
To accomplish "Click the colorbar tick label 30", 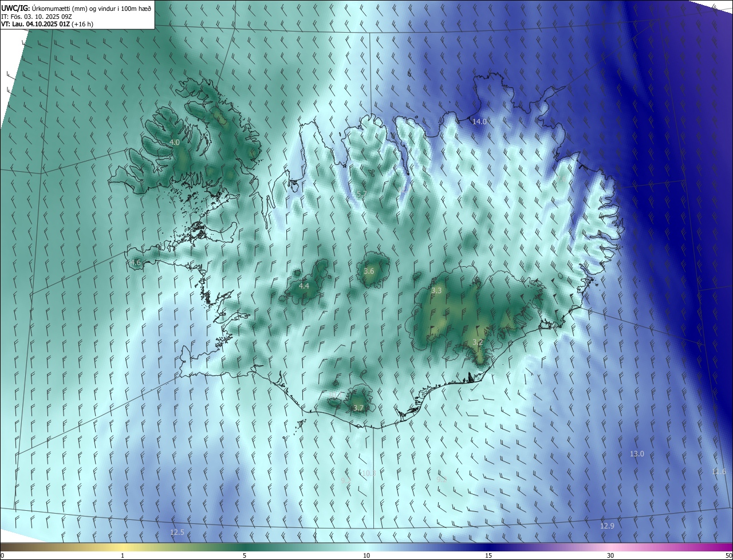I will pyautogui.click(x=610, y=555).
